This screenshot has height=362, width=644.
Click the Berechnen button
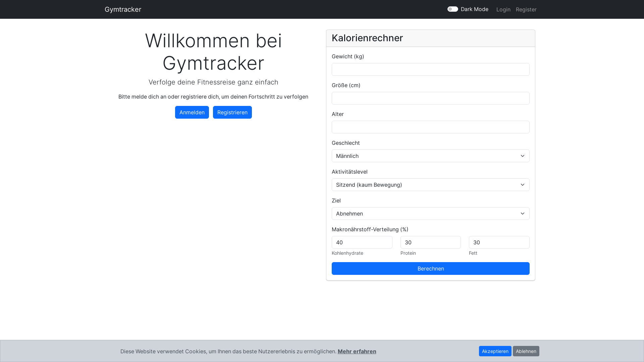(x=431, y=268)
